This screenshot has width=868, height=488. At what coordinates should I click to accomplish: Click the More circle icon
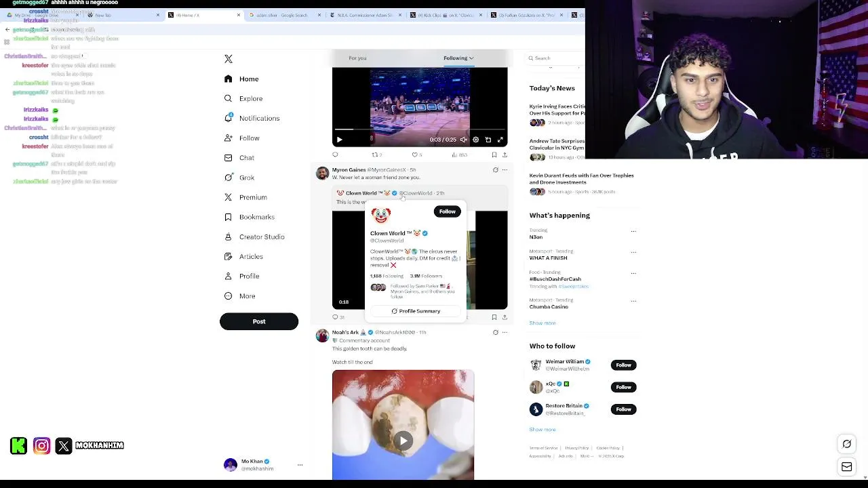click(229, 296)
